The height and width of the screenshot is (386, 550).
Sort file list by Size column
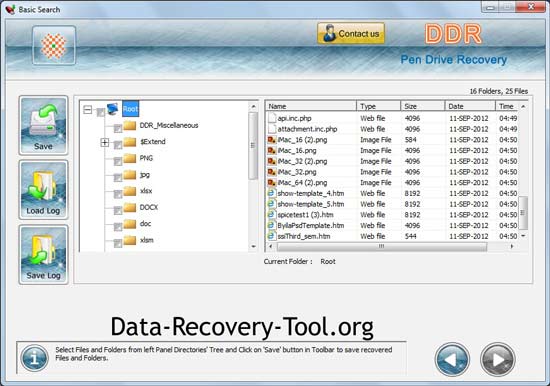pyautogui.click(x=423, y=106)
